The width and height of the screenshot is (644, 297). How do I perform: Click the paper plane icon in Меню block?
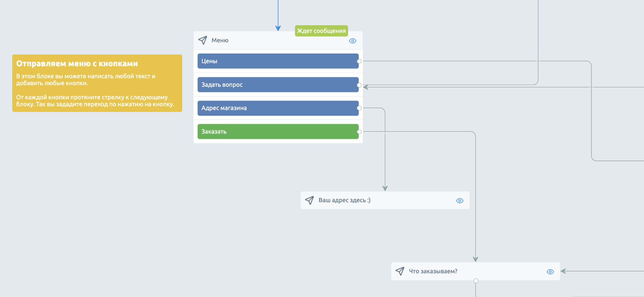[203, 40]
